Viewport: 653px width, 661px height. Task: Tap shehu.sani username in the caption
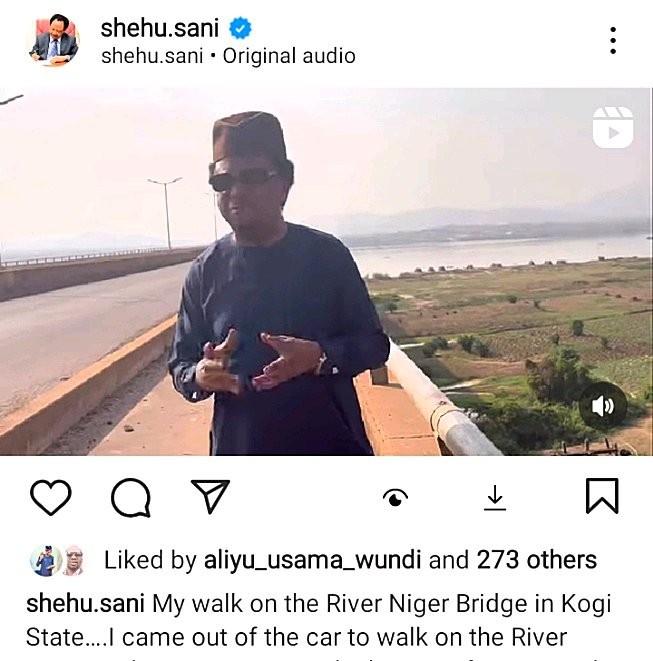[x=86, y=605]
